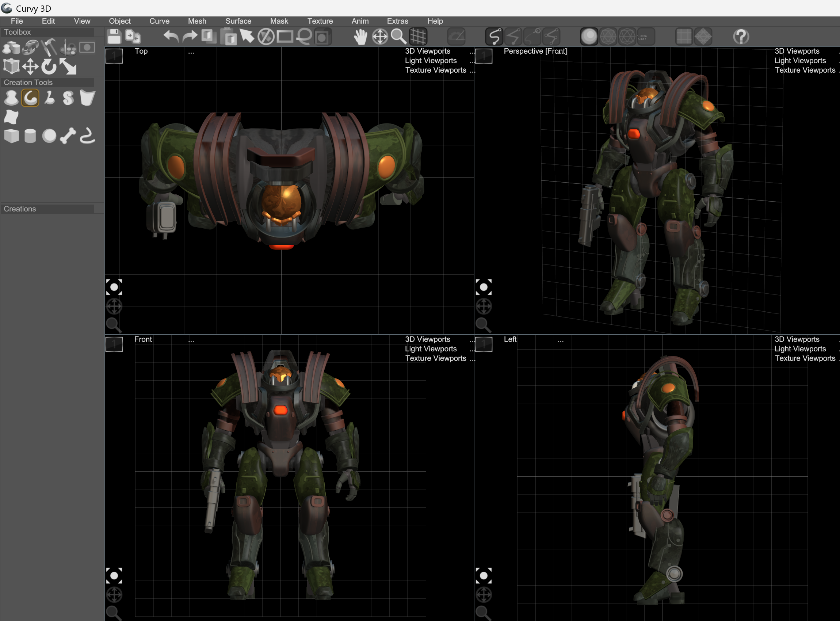The width and height of the screenshot is (840, 621).
Task: Click the import/export files icon
Action: pos(133,37)
